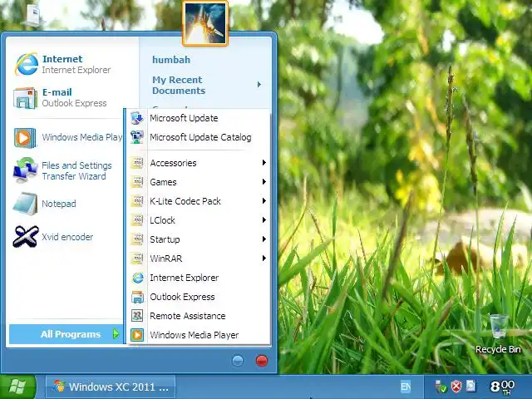This screenshot has height=399, width=532.
Task: Open the Internet Explorer pinned icon
Action: point(26,64)
